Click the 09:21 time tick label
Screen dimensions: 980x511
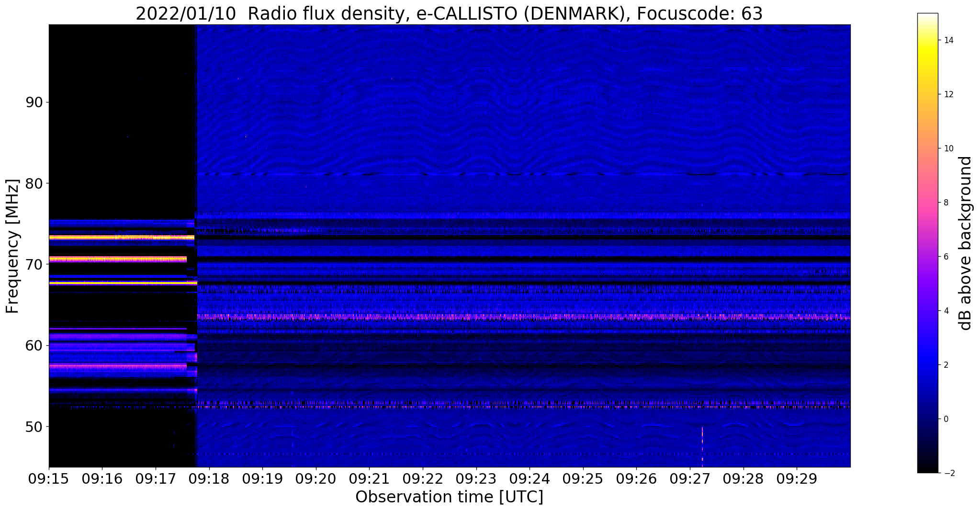(369, 479)
